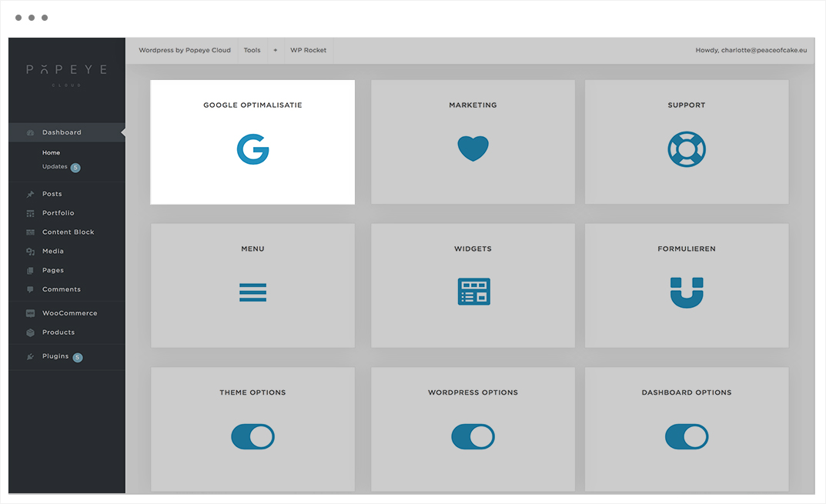This screenshot has height=504, width=826.
Task: Open the Content Block menu item
Action: coord(67,232)
